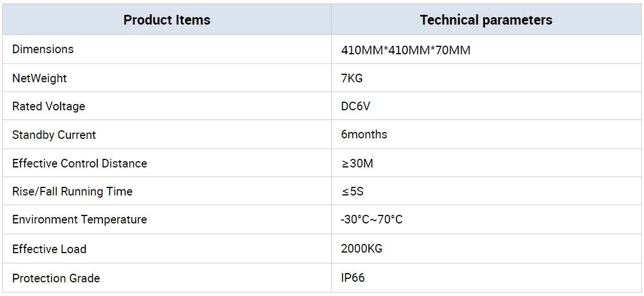Click the 410MM*410MM*70MM value cell
The height and width of the screenshot is (296, 644).
(406, 50)
